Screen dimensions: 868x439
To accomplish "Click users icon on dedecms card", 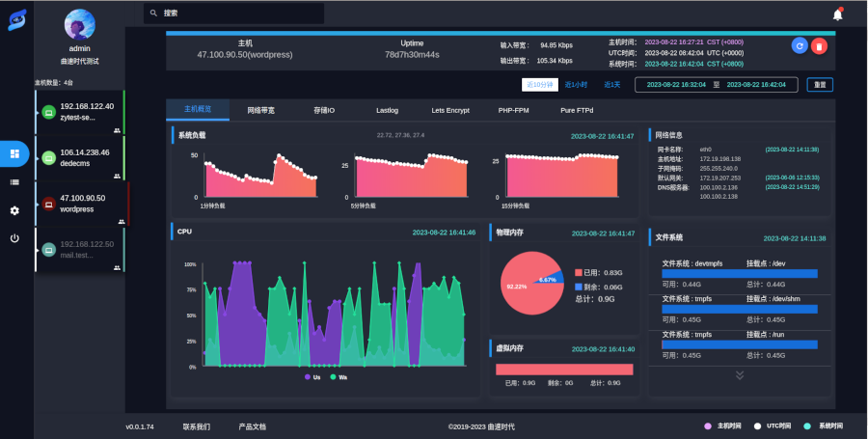I will 117,176.
